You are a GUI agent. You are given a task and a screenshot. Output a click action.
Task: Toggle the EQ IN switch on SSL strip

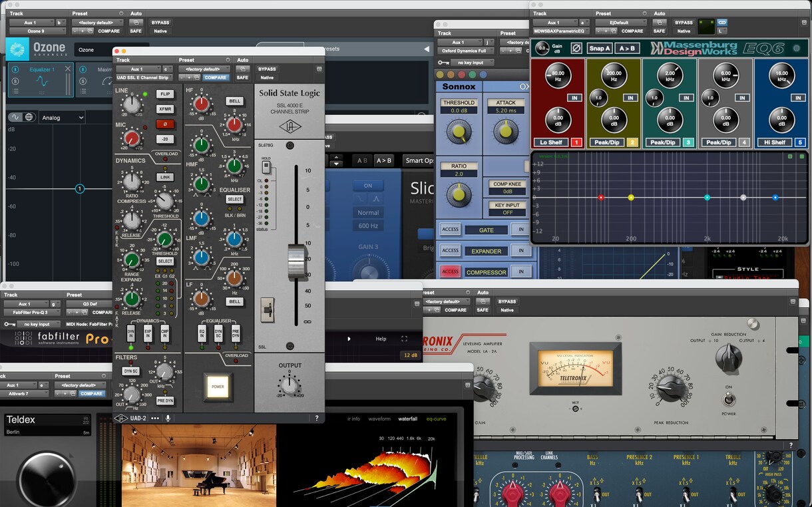point(202,335)
